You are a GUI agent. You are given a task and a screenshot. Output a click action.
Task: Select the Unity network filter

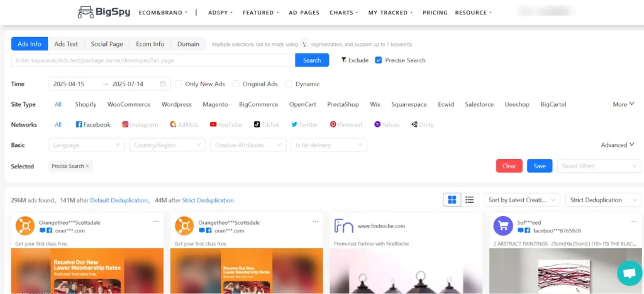pos(423,124)
